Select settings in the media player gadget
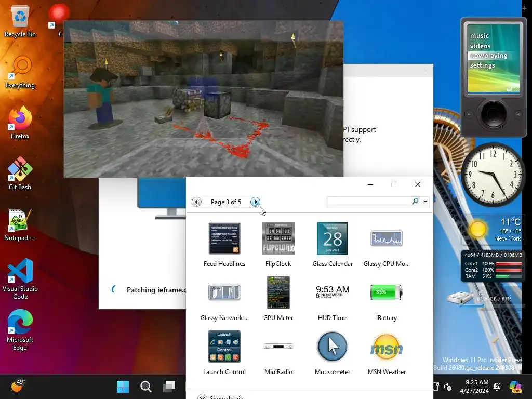This screenshot has width=532, height=399. tap(482, 65)
